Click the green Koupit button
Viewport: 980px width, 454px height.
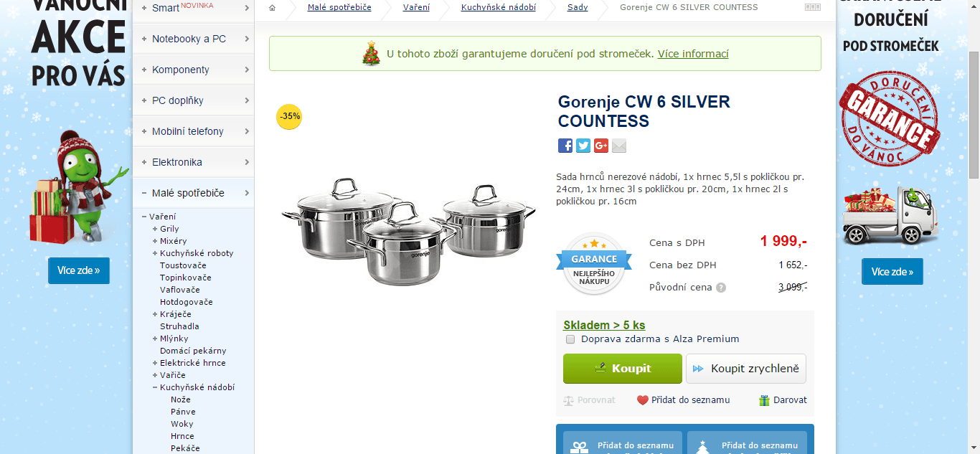tap(623, 369)
